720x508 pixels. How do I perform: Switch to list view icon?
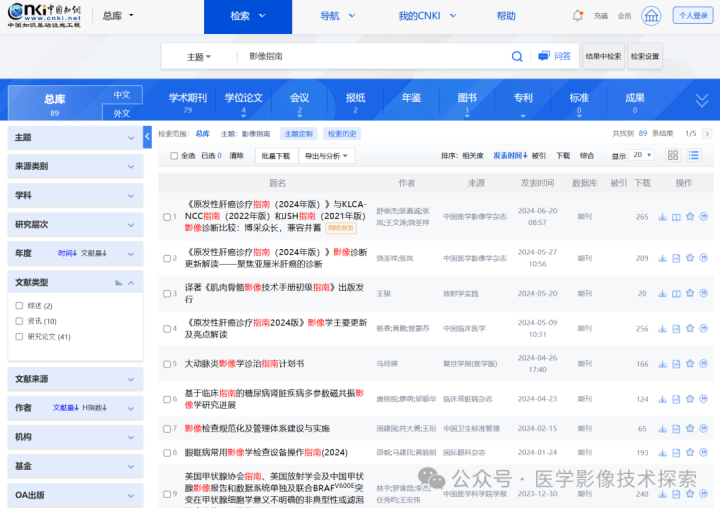click(x=694, y=155)
